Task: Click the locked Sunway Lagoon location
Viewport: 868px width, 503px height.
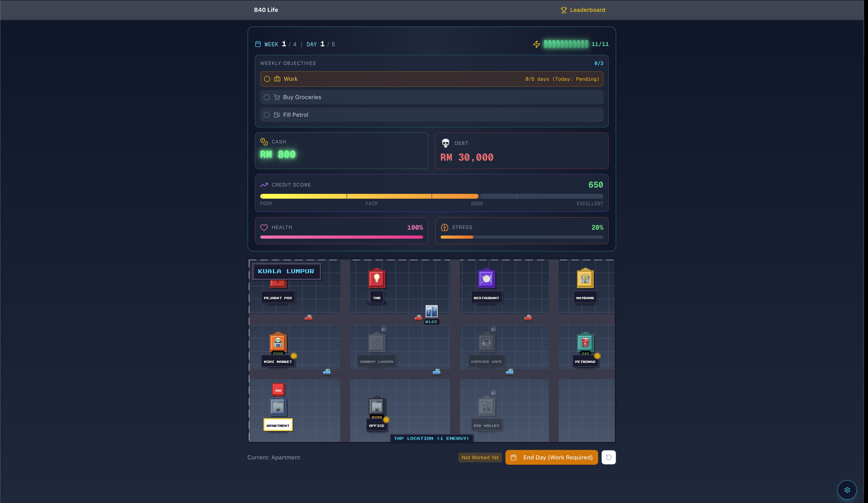Action: pos(376,343)
